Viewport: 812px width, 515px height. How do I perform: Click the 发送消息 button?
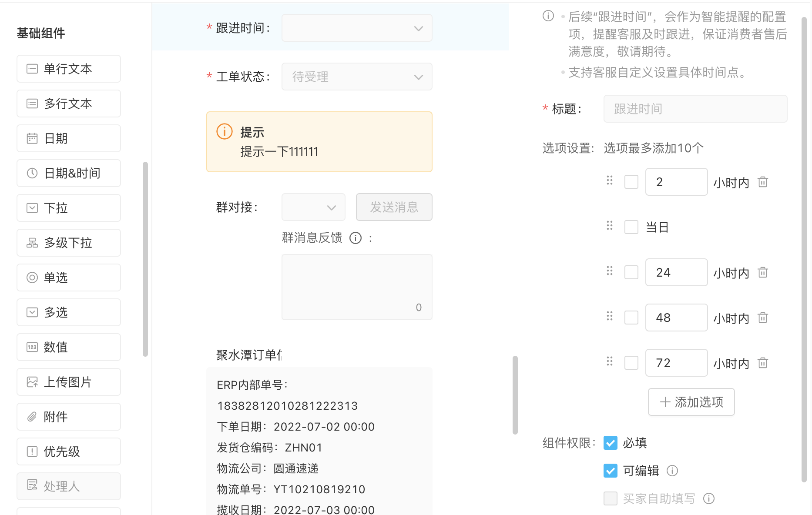click(394, 207)
